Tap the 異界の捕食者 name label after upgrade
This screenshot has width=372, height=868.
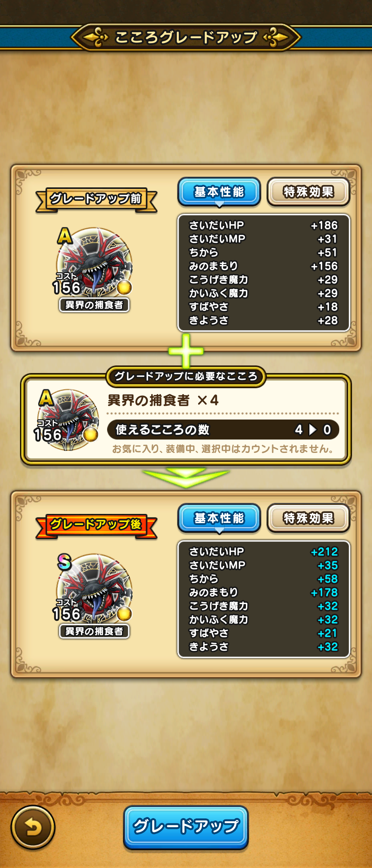click(94, 631)
